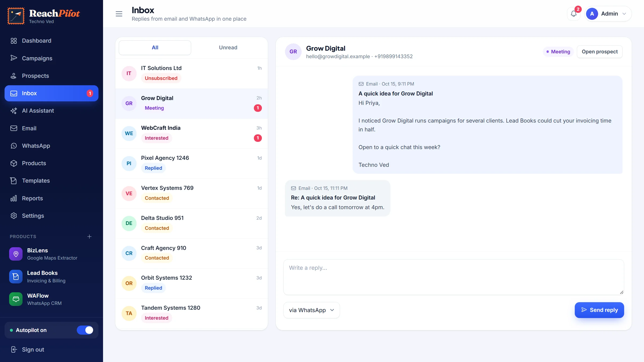644x362 pixels.
Task: Click the Settings gear icon
Action: (14, 216)
